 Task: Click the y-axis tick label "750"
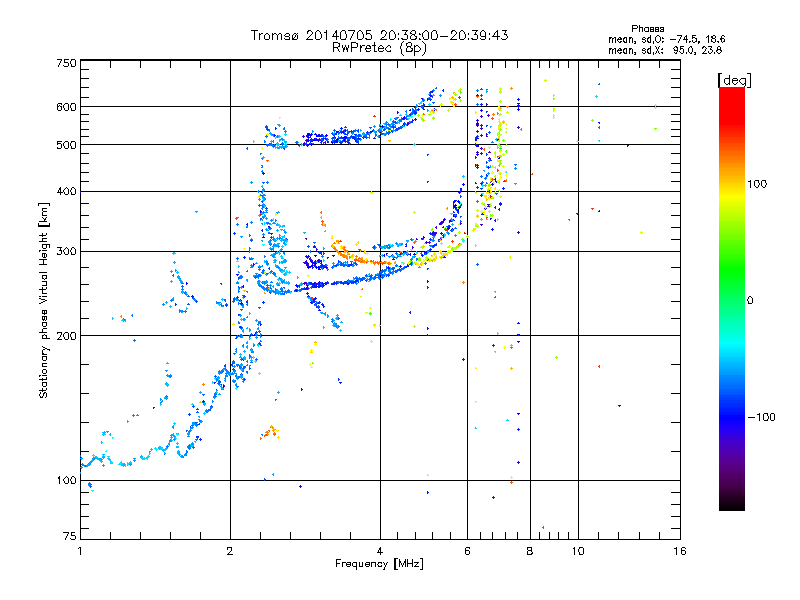click(66, 63)
